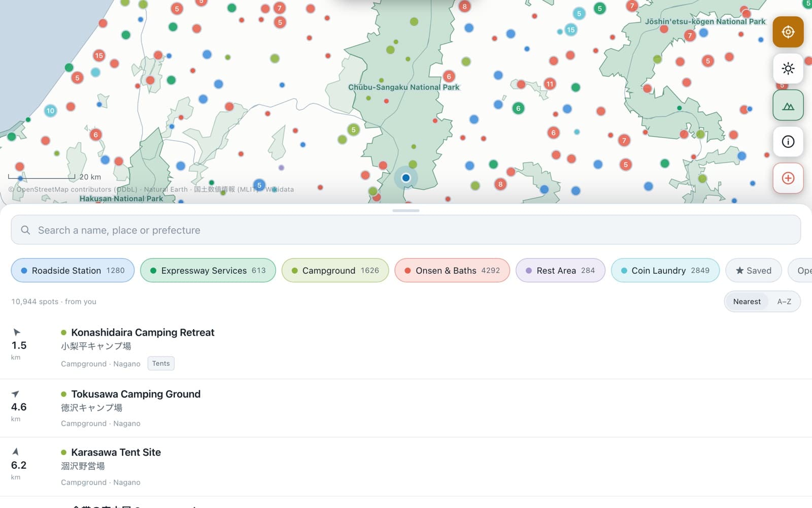Click the Tents tag on Konashidaira
812x508 pixels.
click(161, 363)
